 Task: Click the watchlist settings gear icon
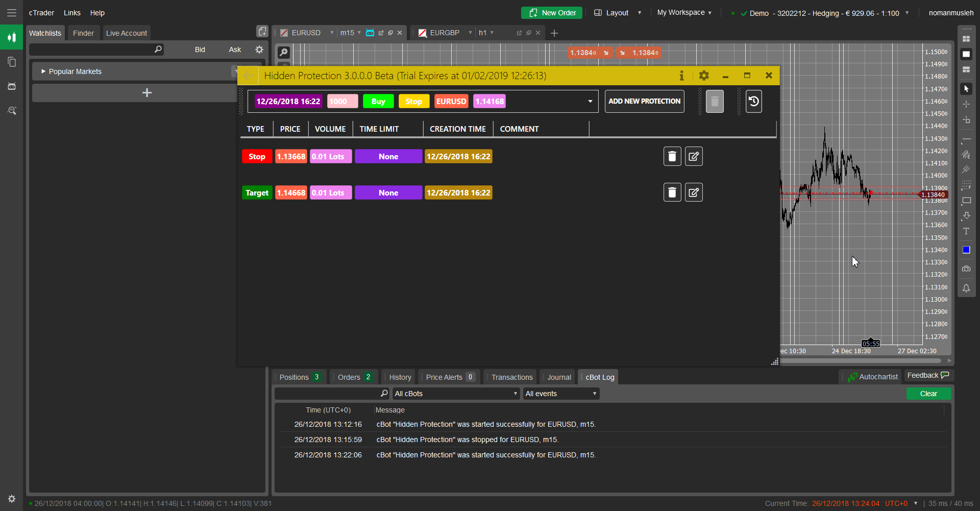pyautogui.click(x=259, y=50)
